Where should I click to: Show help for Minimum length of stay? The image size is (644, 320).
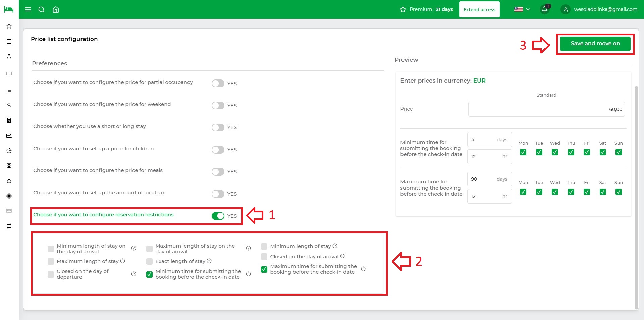coord(335,246)
